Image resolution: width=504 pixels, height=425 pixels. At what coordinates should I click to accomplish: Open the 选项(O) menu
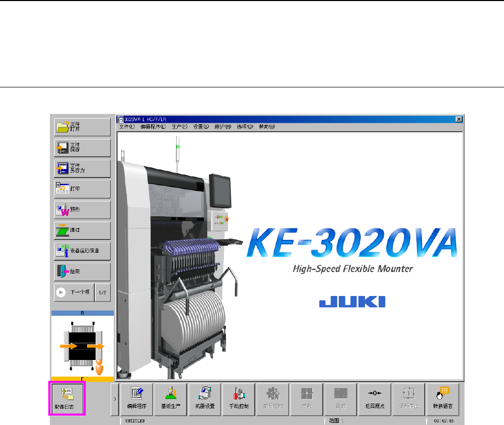[245, 127]
